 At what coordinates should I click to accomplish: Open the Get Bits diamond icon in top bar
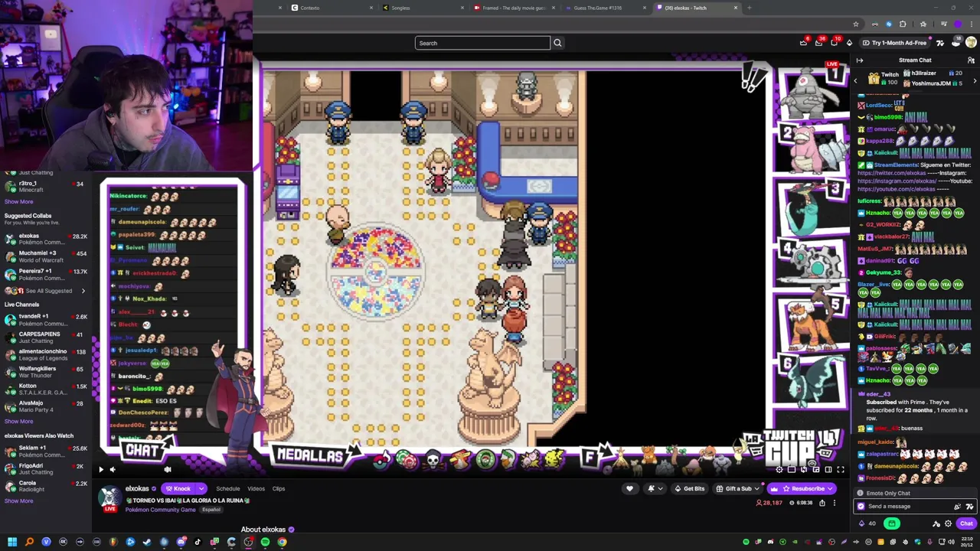(849, 43)
